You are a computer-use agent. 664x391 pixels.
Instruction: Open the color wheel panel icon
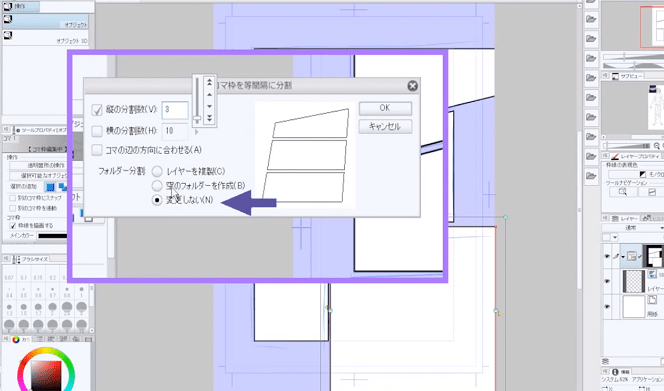tap(16, 339)
